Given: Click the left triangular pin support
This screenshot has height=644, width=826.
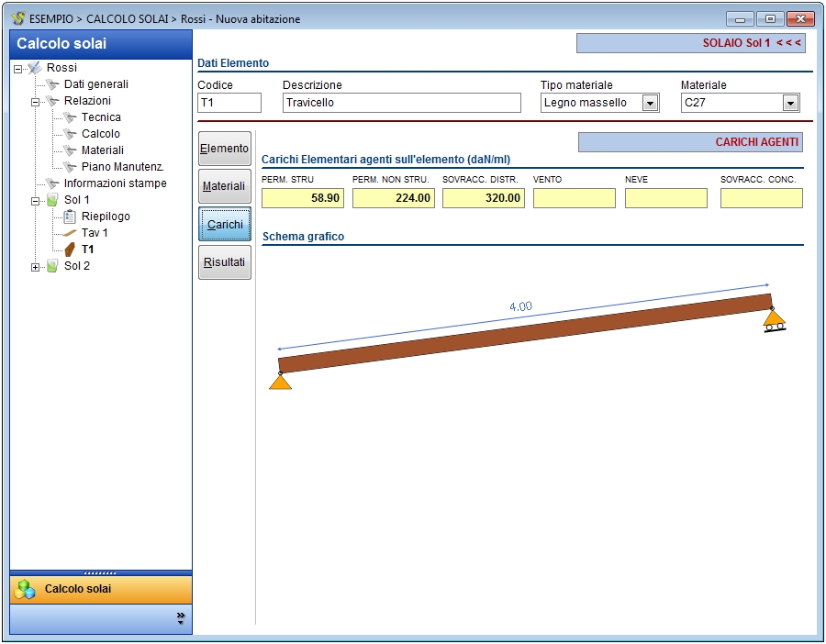Looking at the screenshot, I should pyautogui.click(x=280, y=381).
